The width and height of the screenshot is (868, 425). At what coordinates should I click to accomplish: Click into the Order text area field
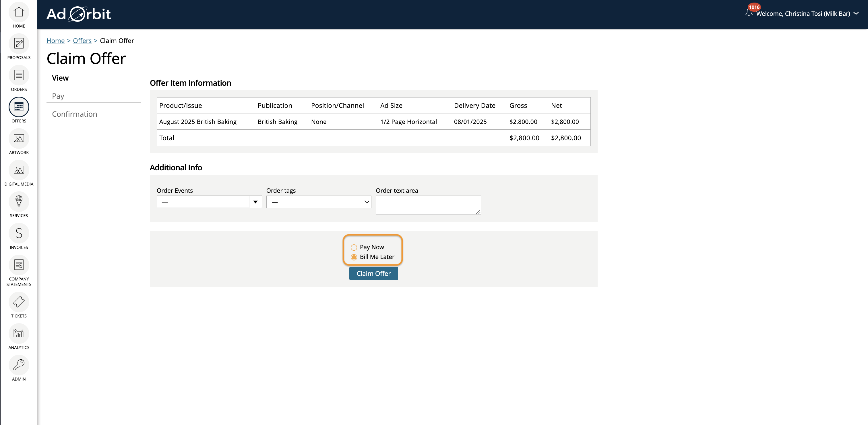pos(428,205)
